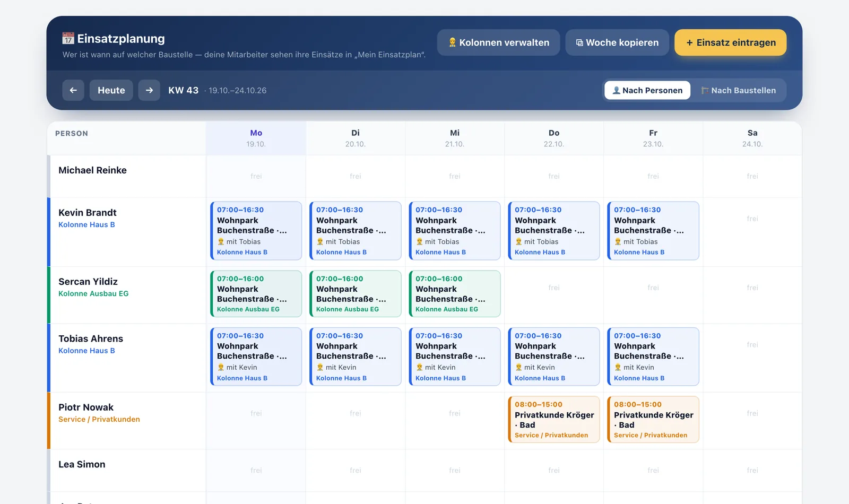Click the calendar icon beside Einsatzplanung
Screen dimensions: 849x504
tap(68, 38)
